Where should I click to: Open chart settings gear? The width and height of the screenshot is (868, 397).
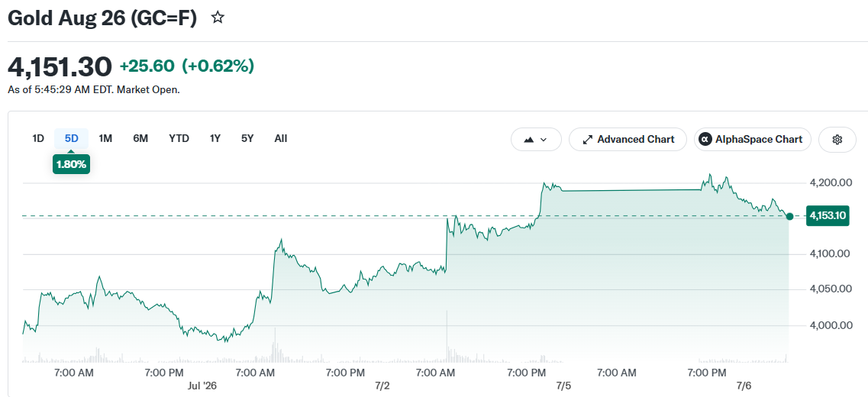(x=837, y=140)
